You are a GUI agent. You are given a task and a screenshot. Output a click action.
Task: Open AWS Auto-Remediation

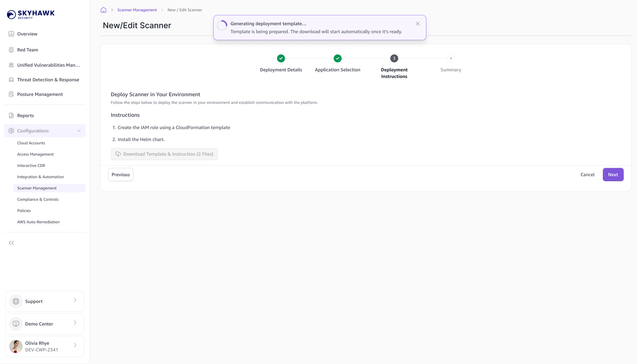pos(38,222)
